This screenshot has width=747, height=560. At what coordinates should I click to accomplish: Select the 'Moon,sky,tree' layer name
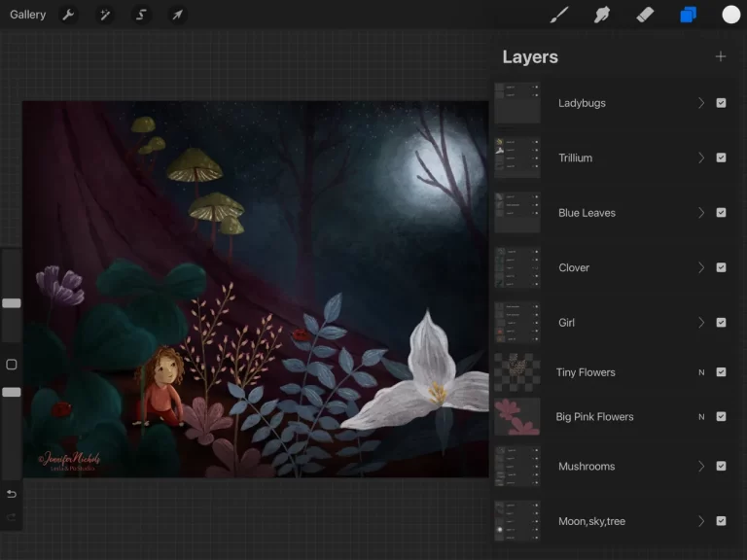591,521
